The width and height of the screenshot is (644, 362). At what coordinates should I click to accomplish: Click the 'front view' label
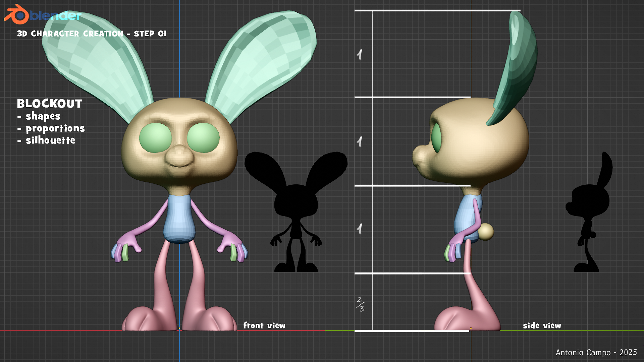(x=264, y=325)
